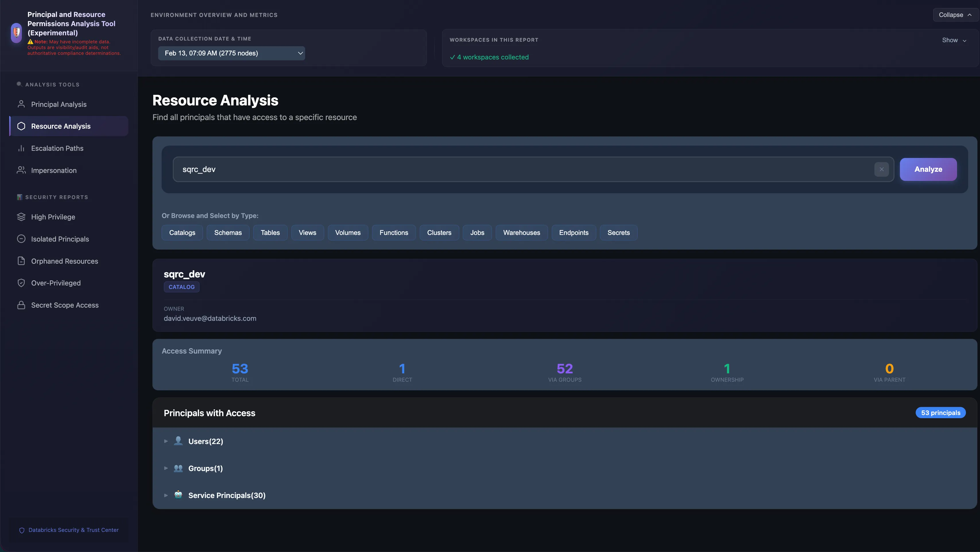Click the Impersonation users icon

[21, 170]
